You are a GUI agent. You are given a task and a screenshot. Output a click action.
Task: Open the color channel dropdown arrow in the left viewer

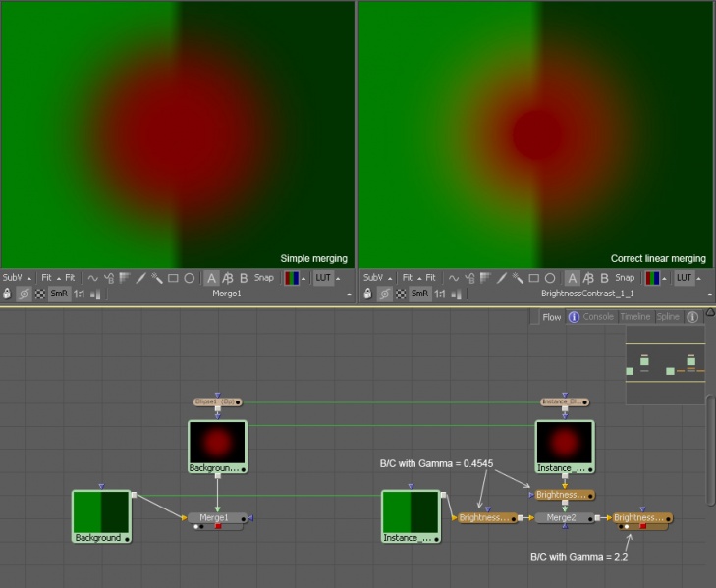303,279
